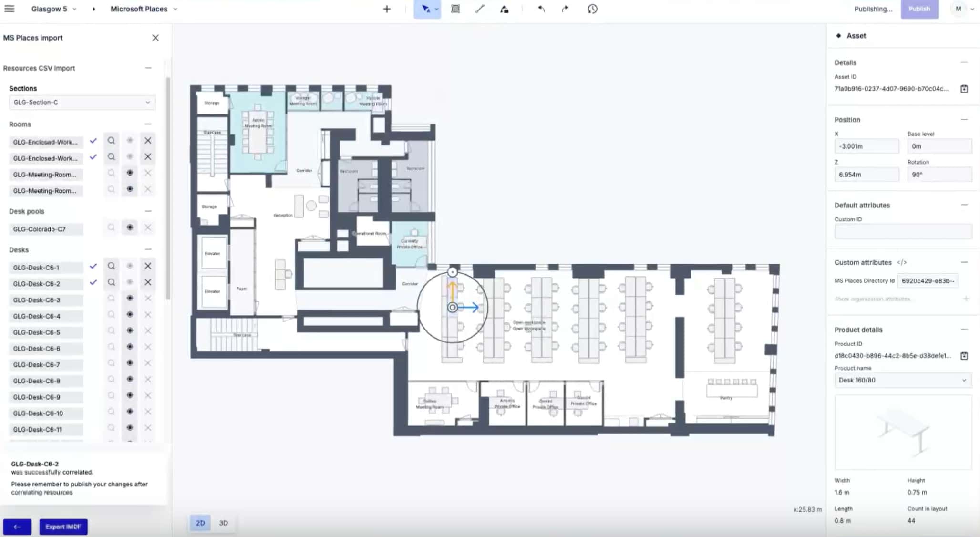
Task: Click the plus add icon in toolbar
Action: point(387,9)
